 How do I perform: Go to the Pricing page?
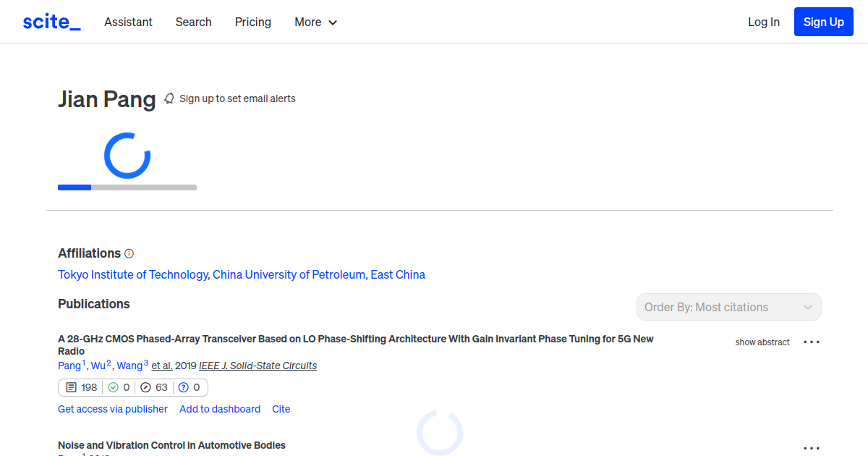(x=253, y=22)
